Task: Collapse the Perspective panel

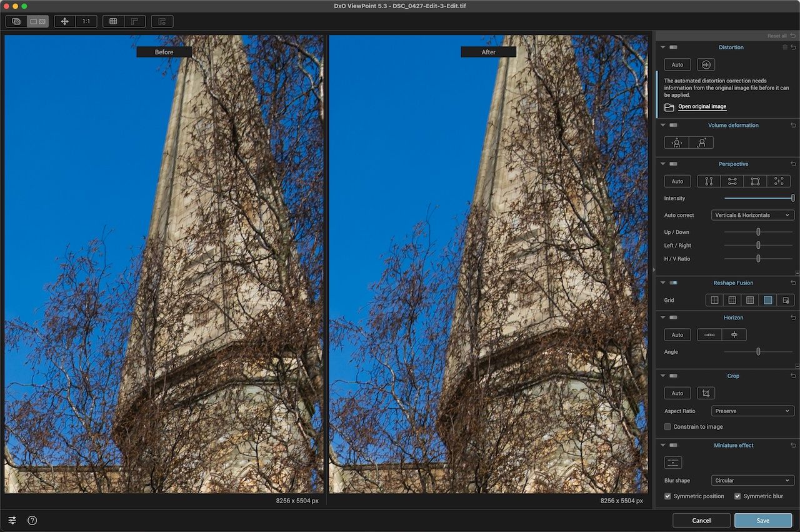Action: coord(662,164)
